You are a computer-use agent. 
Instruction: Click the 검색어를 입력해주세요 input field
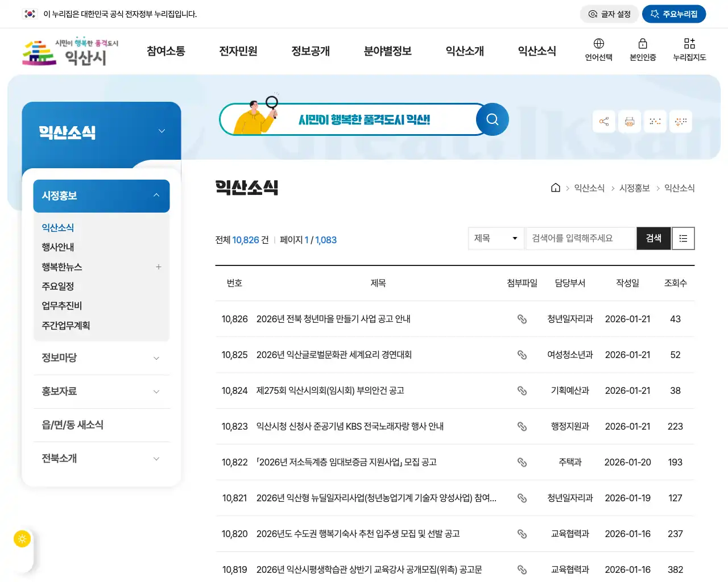click(x=580, y=238)
